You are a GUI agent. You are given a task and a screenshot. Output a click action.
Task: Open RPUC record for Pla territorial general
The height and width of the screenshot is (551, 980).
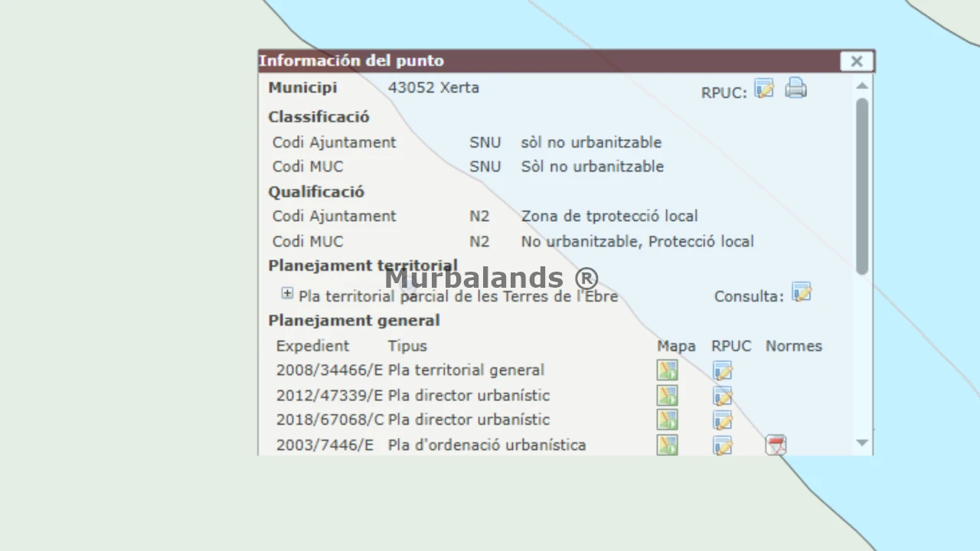pyautogui.click(x=722, y=371)
